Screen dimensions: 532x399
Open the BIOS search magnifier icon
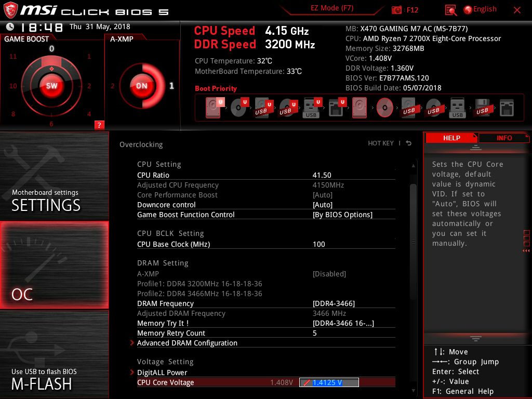click(x=450, y=10)
